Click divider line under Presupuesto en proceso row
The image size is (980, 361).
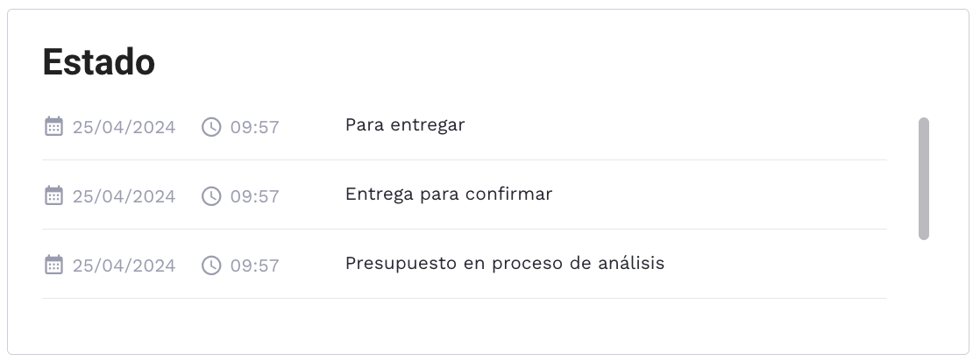click(x=465, y=299)
